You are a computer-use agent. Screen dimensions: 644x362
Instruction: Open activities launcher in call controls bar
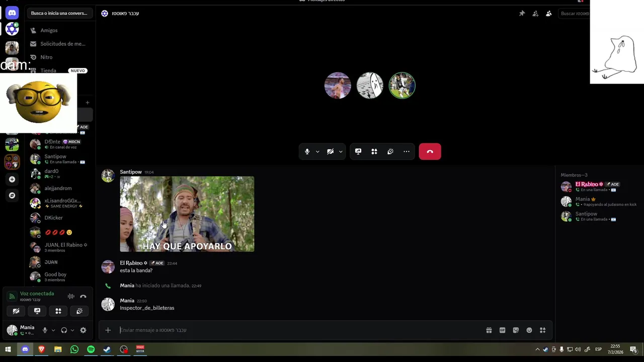point(374,151)
